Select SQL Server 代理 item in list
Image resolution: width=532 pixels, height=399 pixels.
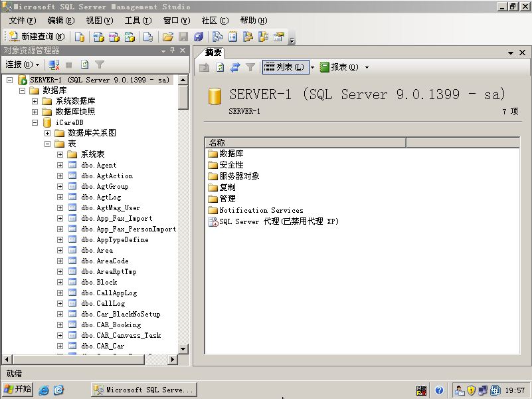[x=279, y=221]
